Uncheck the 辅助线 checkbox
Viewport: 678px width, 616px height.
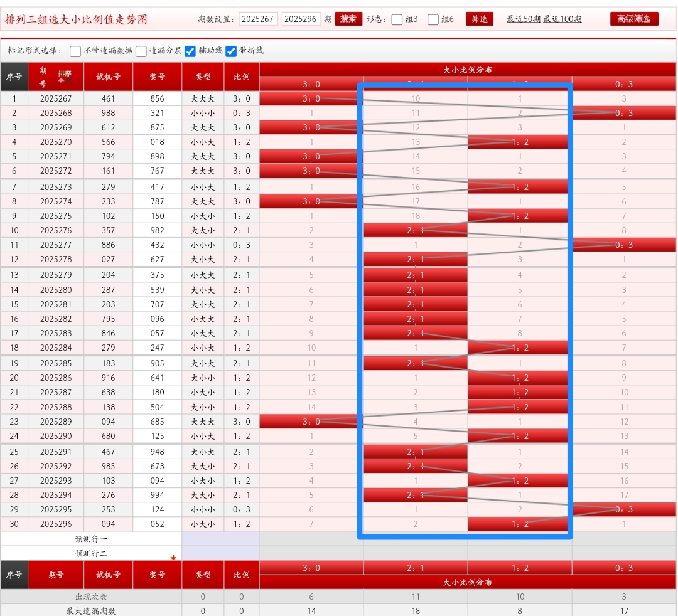190,51
